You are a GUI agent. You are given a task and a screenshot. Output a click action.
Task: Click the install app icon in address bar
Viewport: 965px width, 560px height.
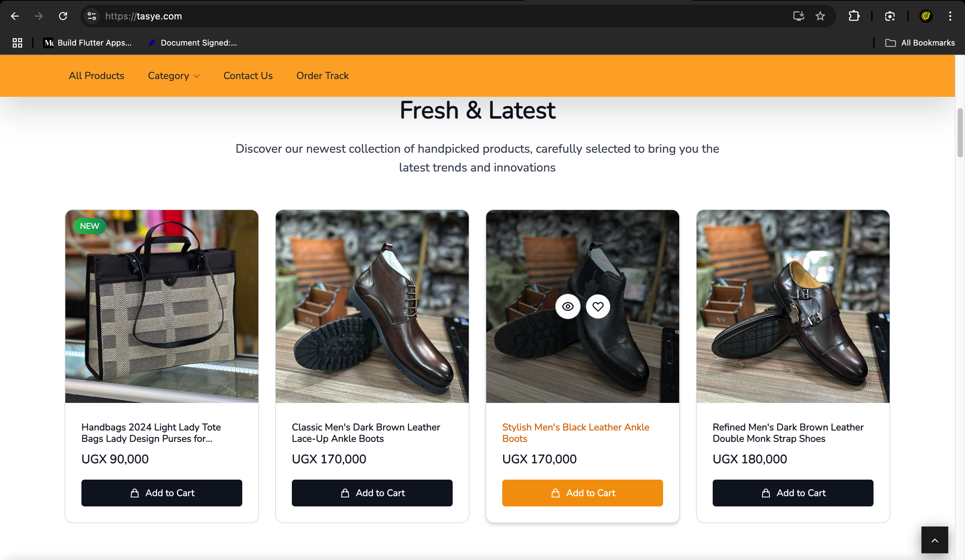(x=798, y=16)
